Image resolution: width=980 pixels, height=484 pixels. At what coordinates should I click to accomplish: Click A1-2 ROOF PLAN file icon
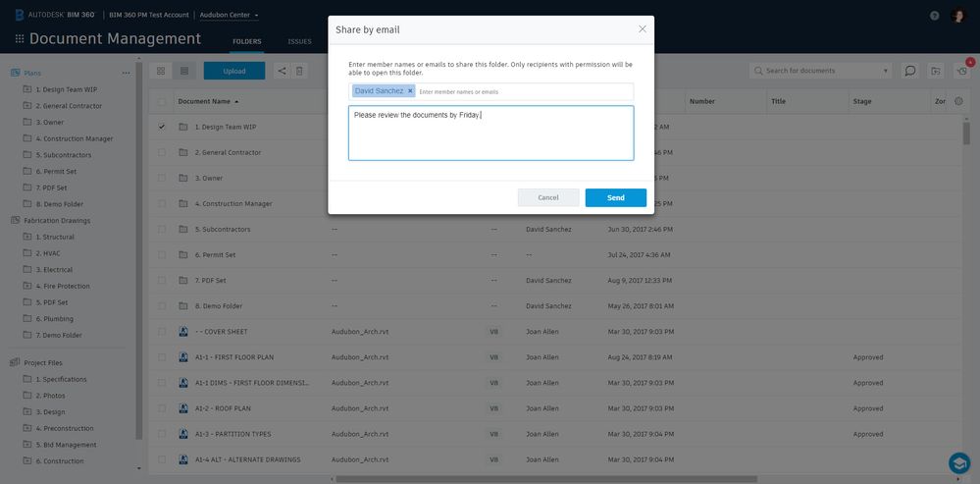coord(183,408)
